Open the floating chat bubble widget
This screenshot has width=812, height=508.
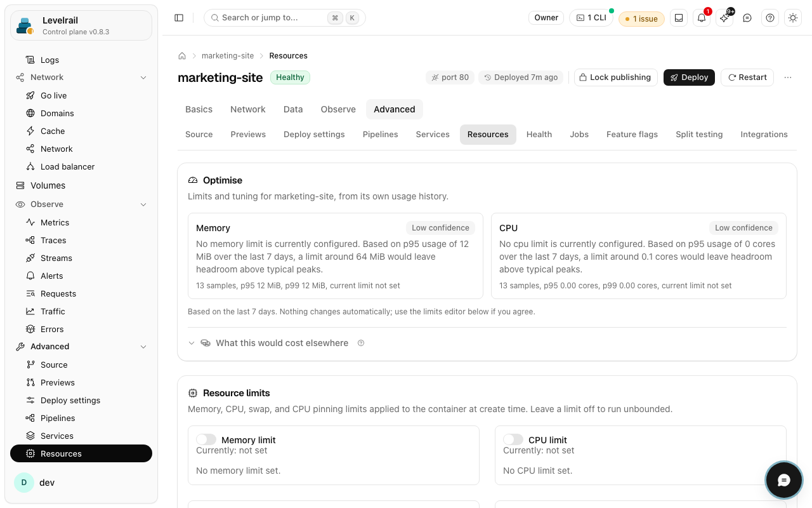(x=784, y=480)
